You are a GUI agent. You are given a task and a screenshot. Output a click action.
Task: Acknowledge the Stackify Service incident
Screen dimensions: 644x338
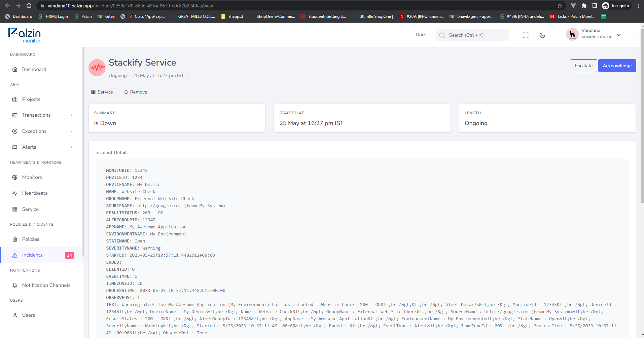click(x=617, y=66)
